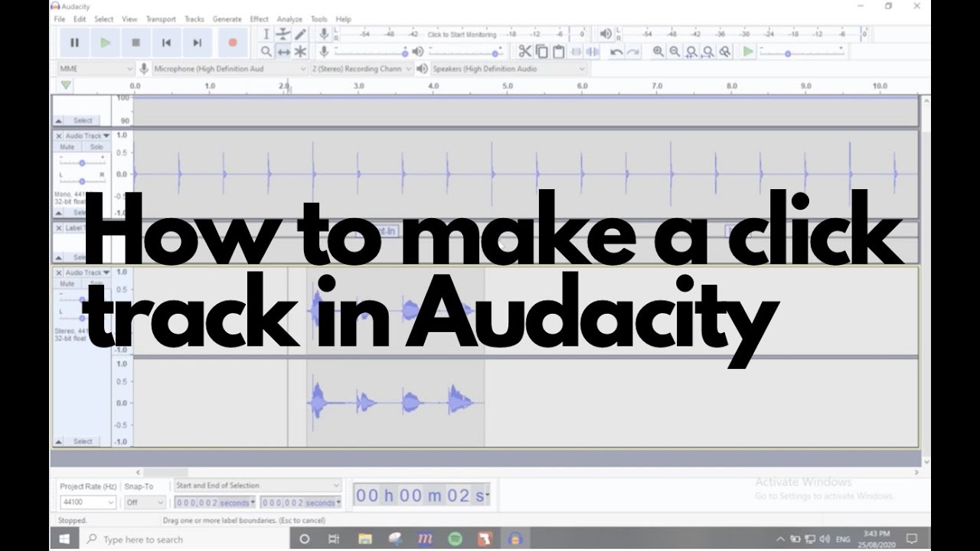Open the stereo Audio Track name menu
The width and height of the screenshot is (980, 551).
[x=87, y=272]
